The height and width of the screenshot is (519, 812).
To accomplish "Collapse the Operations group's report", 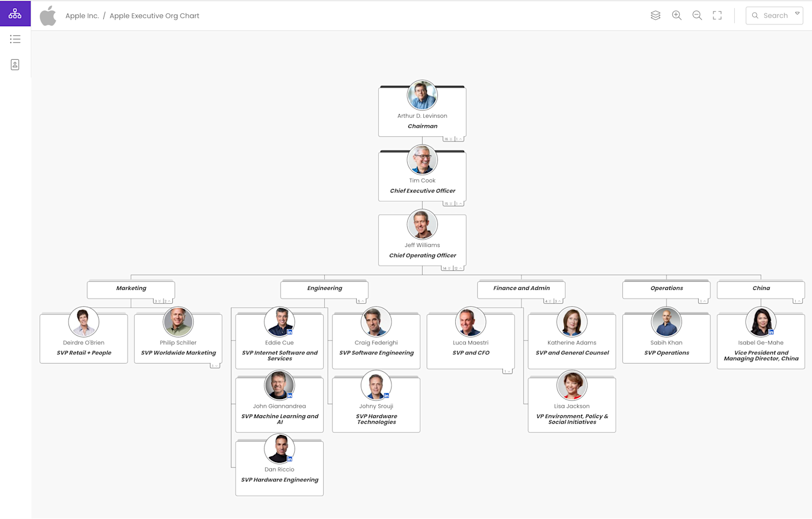I will [704, 301].
